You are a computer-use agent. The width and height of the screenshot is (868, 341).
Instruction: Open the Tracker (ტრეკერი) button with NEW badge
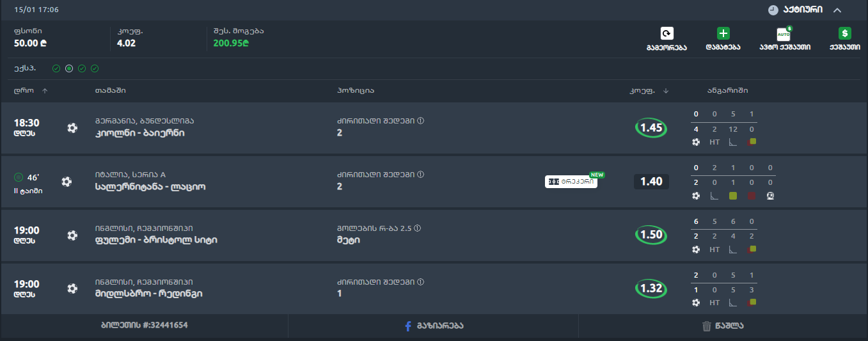click(571, 182)
